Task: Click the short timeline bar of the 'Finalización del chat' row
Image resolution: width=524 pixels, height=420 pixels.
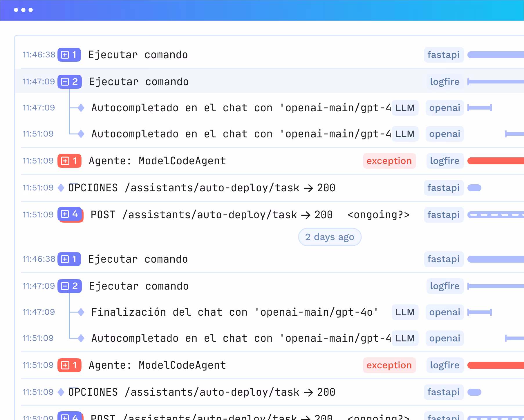Action: pyautogui.click(x=480, y=312)
